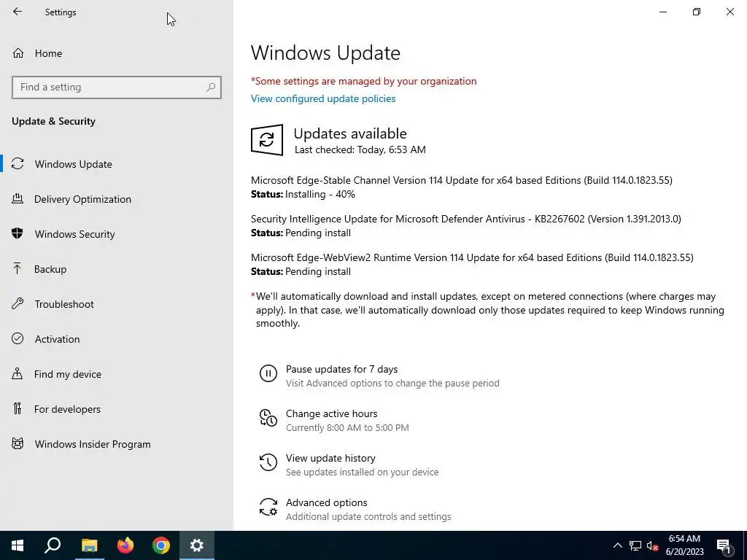Restore down the Settings window
Screen dimensions: 747x560
click(x=697, y=12)
